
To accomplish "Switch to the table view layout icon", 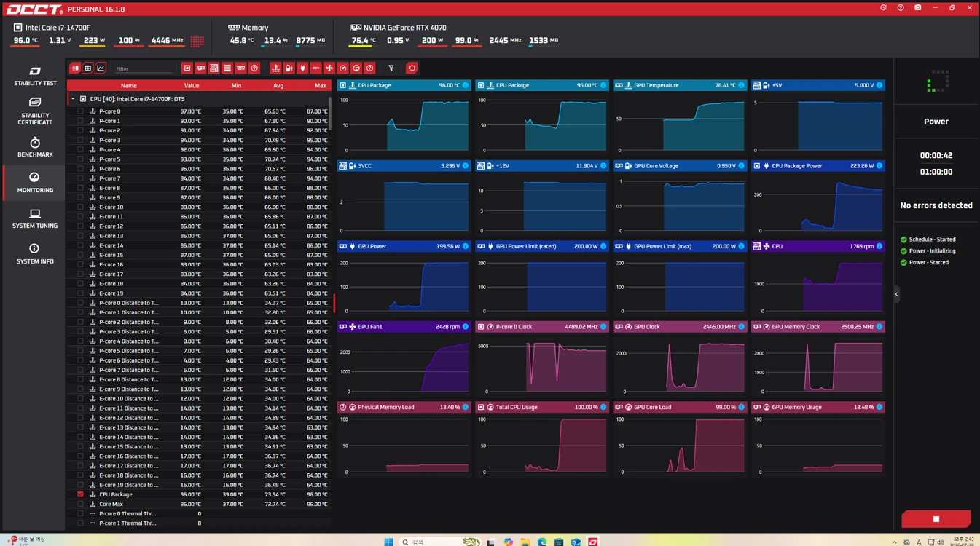I will tap(87, 68).
